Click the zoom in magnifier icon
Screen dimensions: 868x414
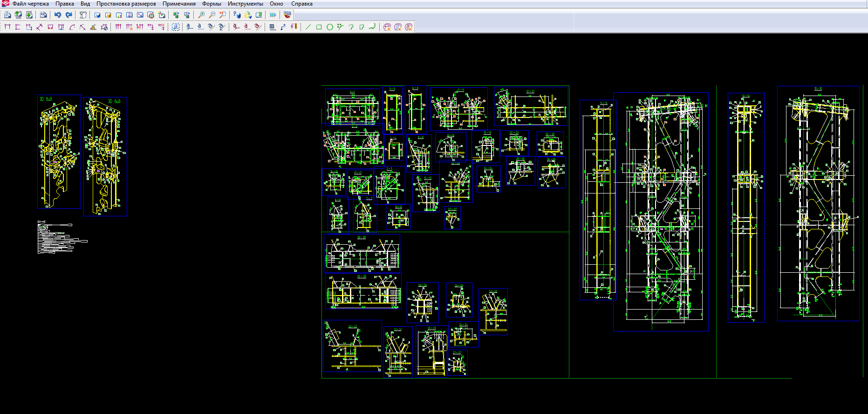click(x=201, y=15)
